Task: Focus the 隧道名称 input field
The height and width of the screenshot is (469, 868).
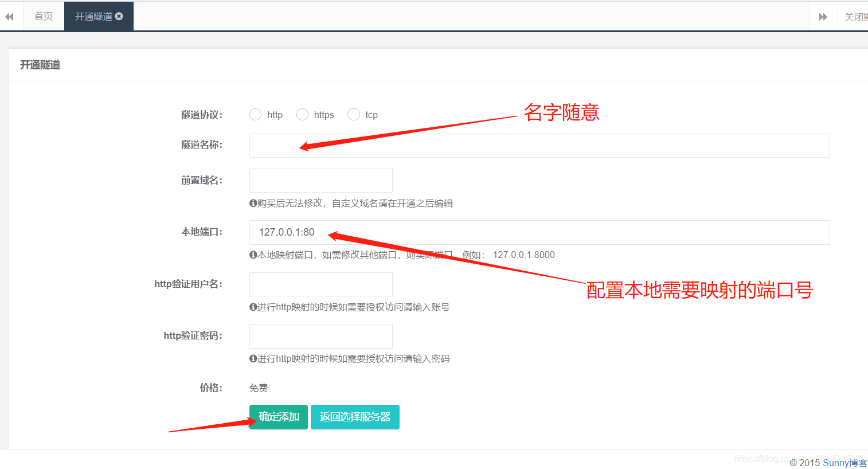Action: (x=539, y=146)
